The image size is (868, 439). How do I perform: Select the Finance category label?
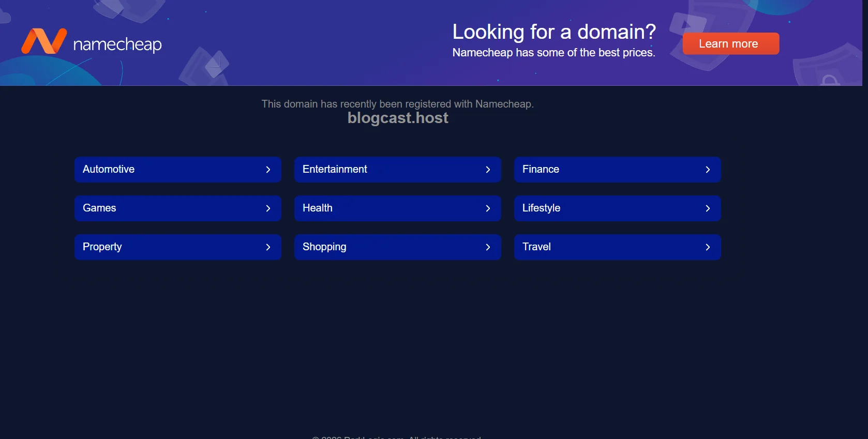click(541, 169)
